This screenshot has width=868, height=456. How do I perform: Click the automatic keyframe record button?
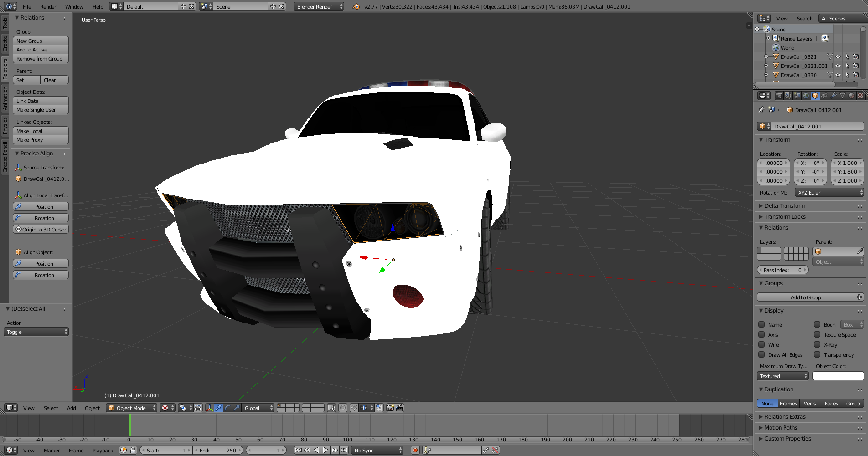coord(415,450)
